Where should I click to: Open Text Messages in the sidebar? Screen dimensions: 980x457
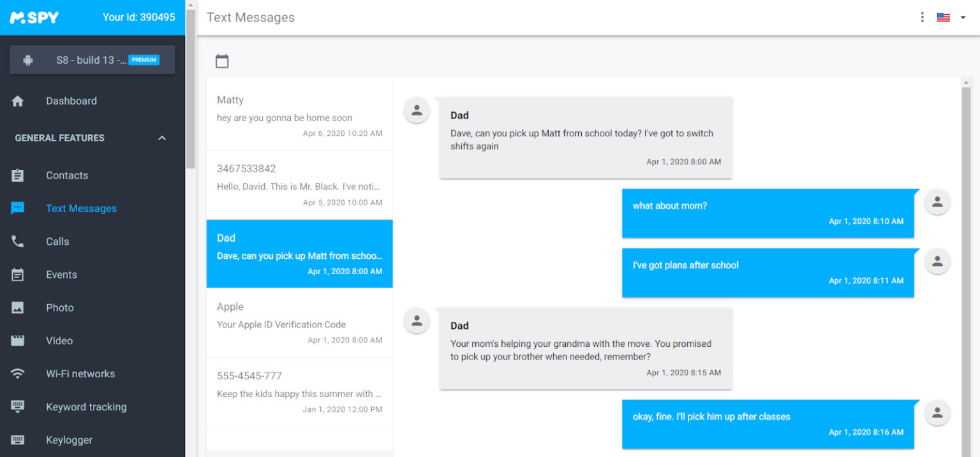pyautogui.click(x=81, y=208)
